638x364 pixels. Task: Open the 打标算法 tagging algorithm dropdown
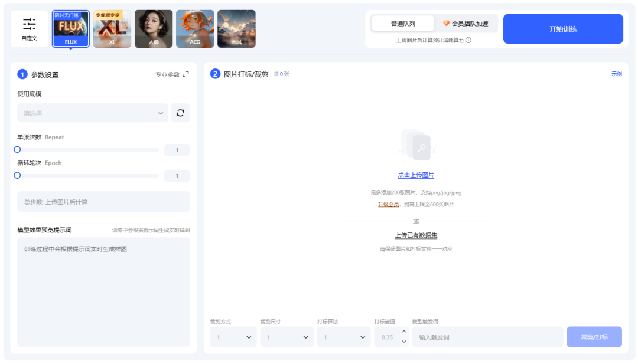pyautogui.click(x=343, y=336)
